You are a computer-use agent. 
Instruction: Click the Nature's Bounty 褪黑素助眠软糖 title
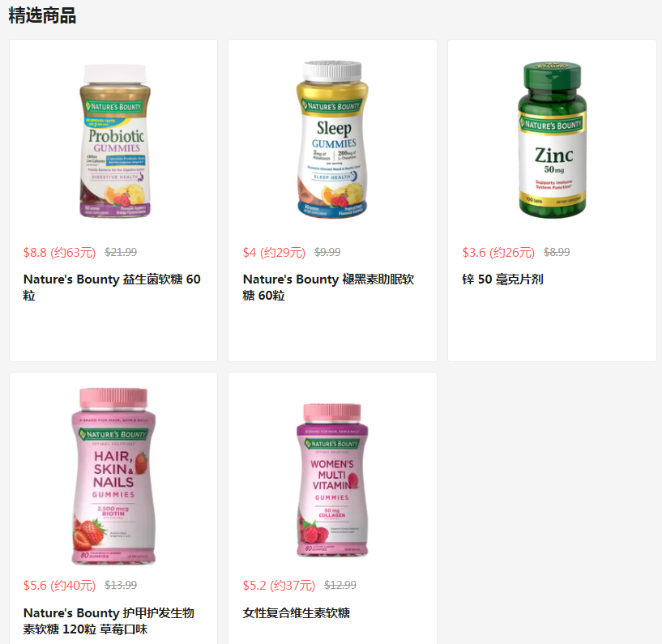[328, 287]
